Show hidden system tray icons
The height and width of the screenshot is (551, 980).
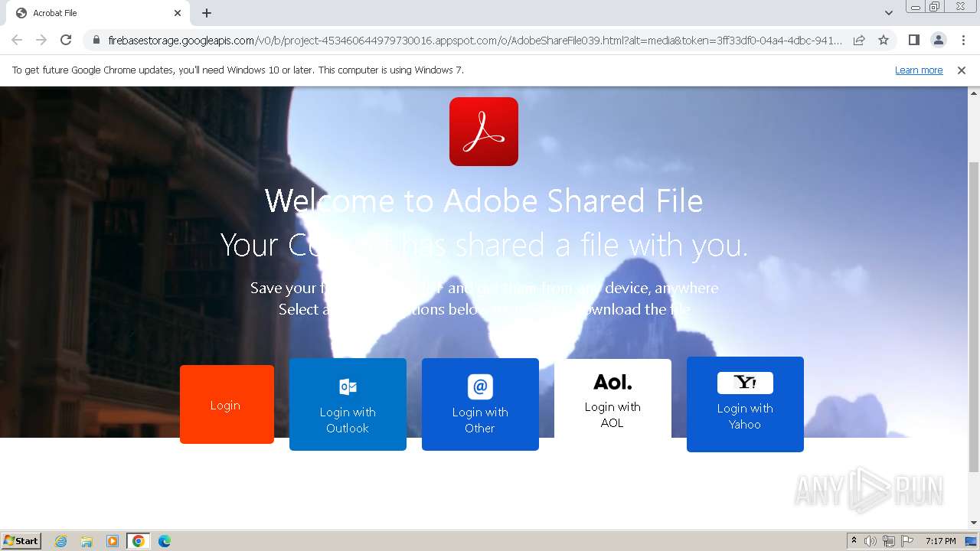854,541
